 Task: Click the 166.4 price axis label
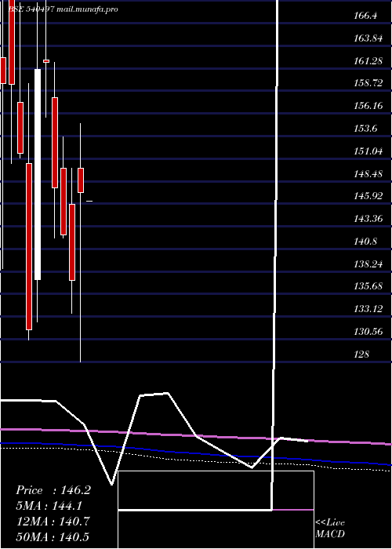(365, 16)
